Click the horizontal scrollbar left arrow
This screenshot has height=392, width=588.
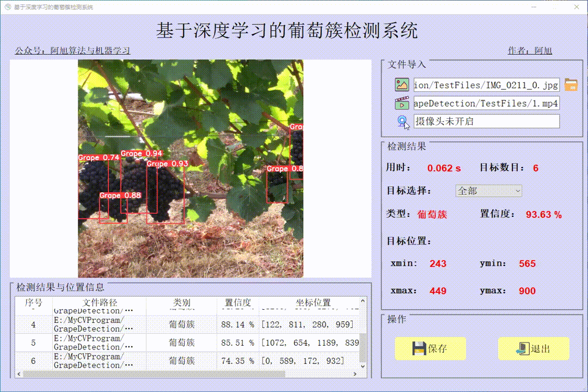tap(19, 374)
